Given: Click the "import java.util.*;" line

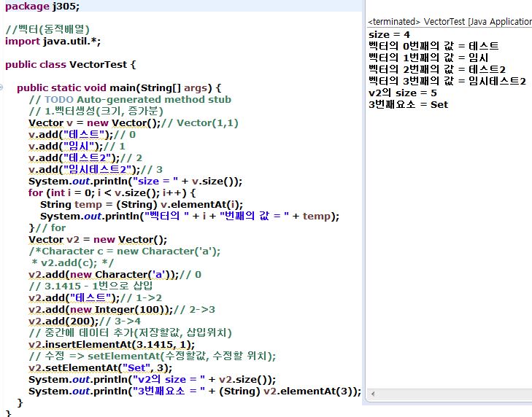Looking at the screenshot, I should 53,42.
